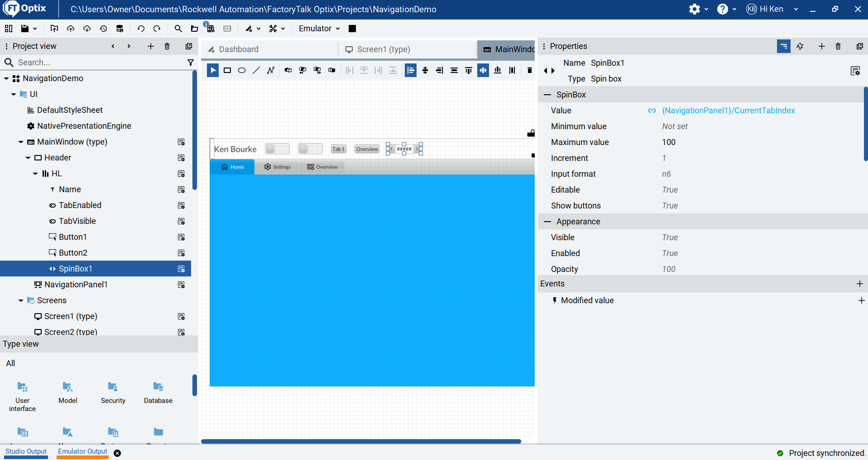Viewport: 868px width, 460px height.
Task: Collapse the Appearance properties section
Action: coord(547,222)
